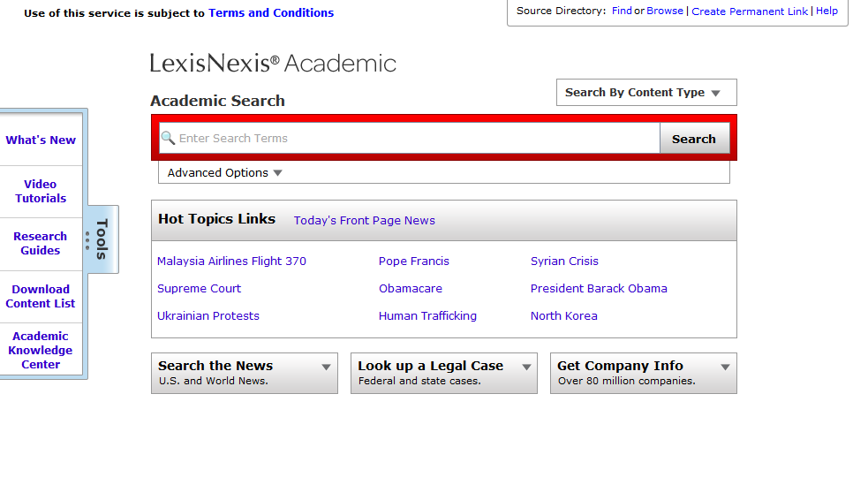
Task: Open the Look up a Legal Case dropdown
Action: pyautogui.click(x=444, y=374)
